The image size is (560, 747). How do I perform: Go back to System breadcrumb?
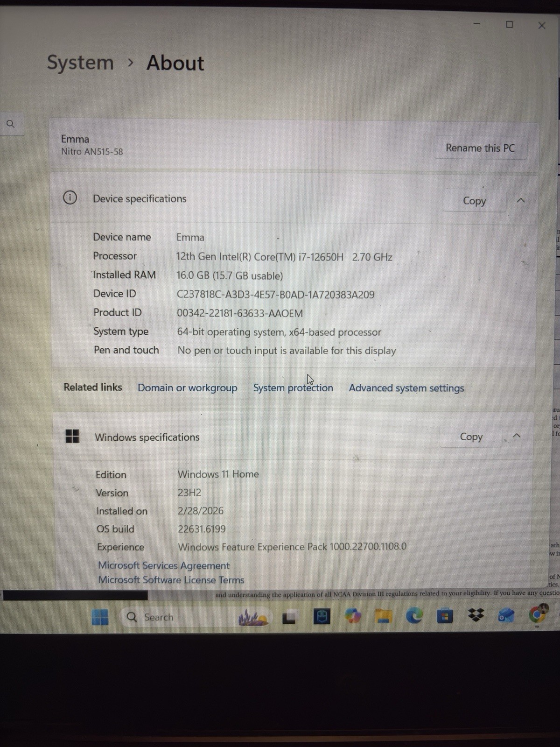(80, 63)
